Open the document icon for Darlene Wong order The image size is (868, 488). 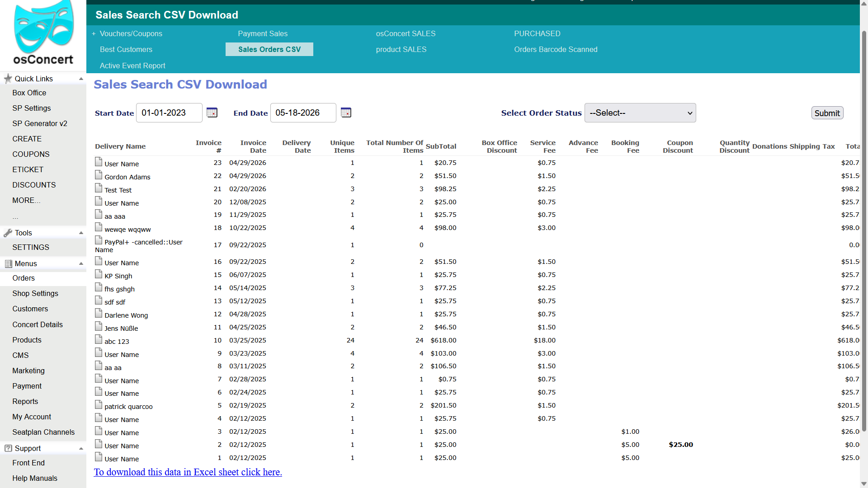(x=99, y=313)
